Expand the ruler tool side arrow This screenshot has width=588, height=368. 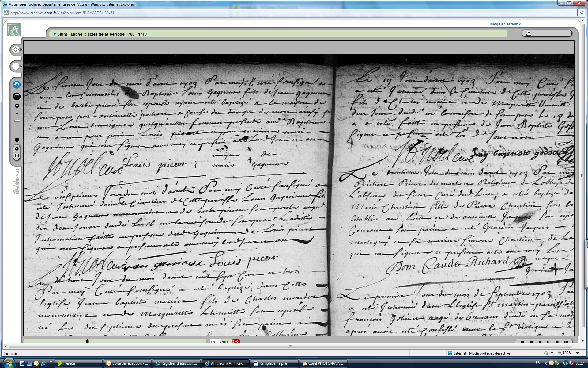[21, 66]
